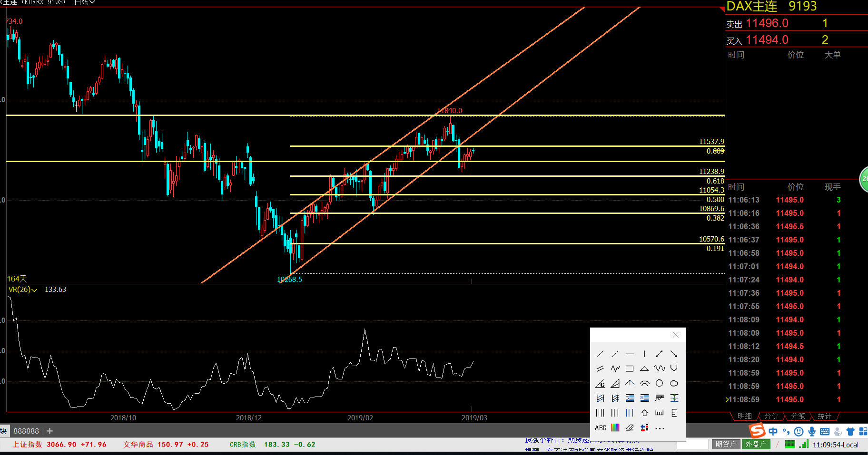Open Sogou emoji smiley panel

coord(799,431)
